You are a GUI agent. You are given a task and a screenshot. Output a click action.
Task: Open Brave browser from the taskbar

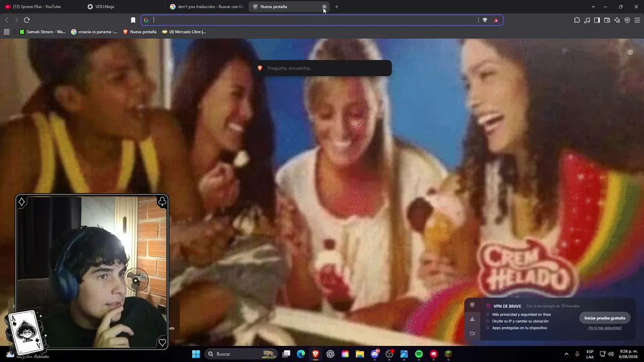[x=315, y=354]
